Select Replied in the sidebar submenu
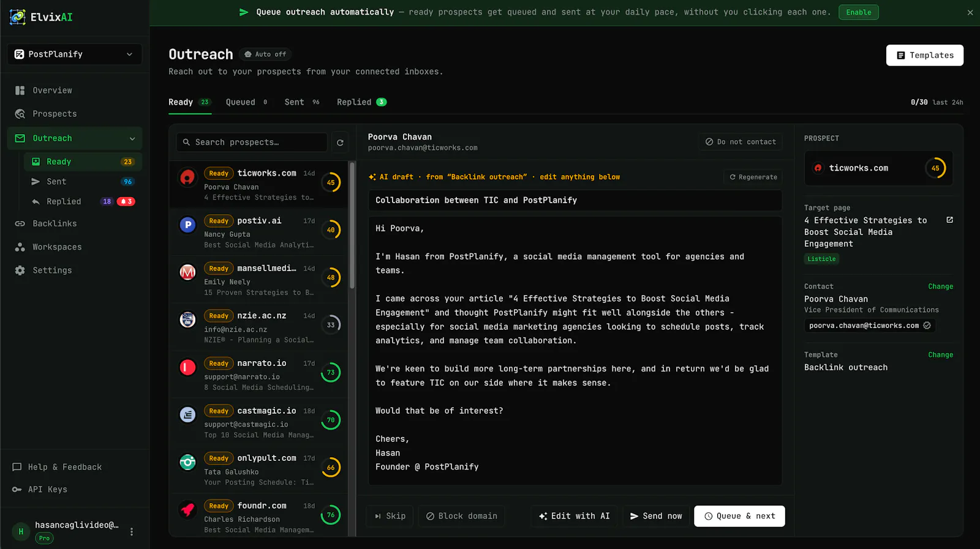The width and height of the screenshot is (980, 549). 83,201
